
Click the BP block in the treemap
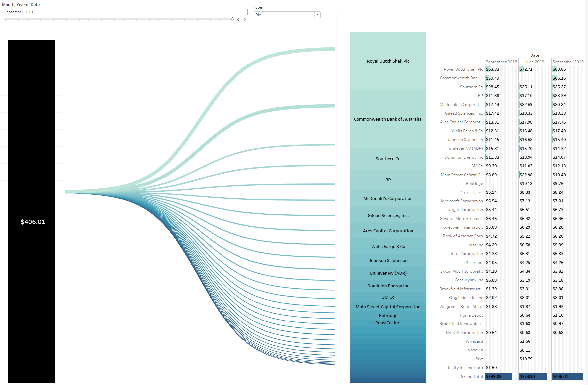tap(388, 180)
